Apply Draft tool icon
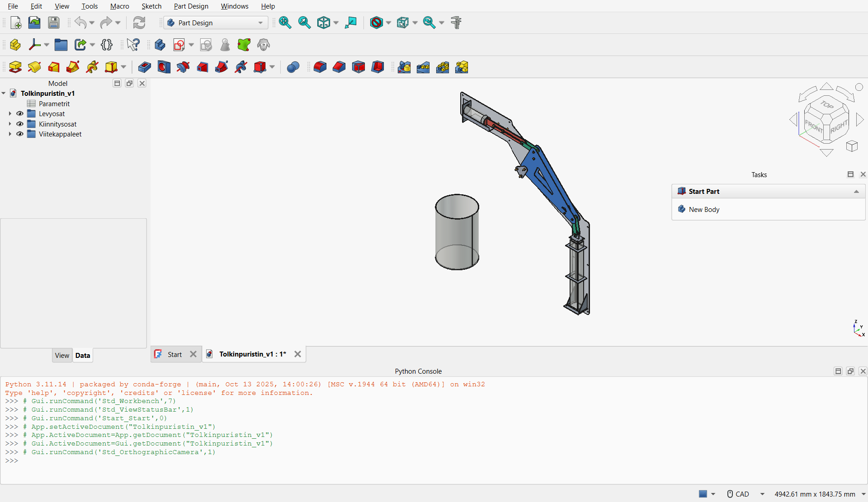 (359, 67)
